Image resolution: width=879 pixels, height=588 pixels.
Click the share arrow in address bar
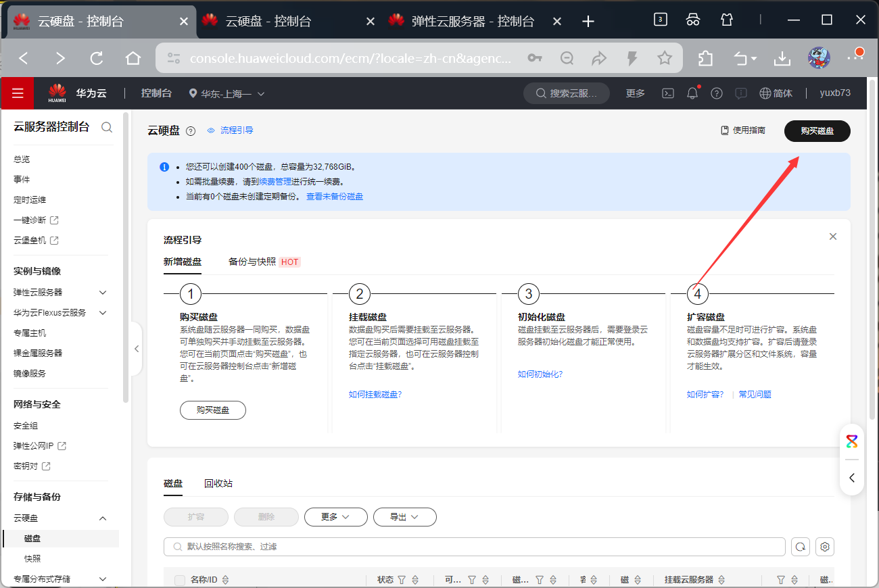tap(600, 59)
